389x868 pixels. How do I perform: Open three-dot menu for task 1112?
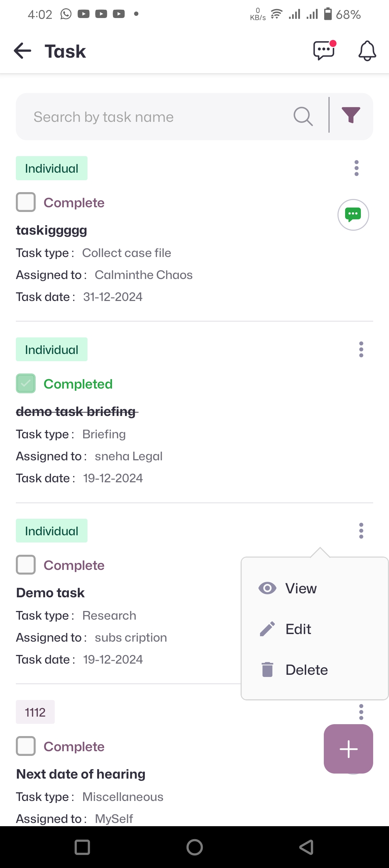(x=361, y=712)
